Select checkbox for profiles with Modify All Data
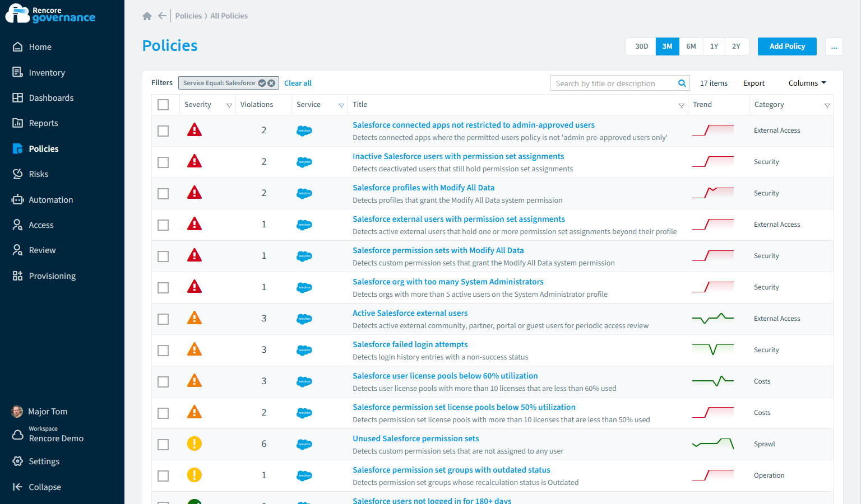 click(x=163, y=194)
